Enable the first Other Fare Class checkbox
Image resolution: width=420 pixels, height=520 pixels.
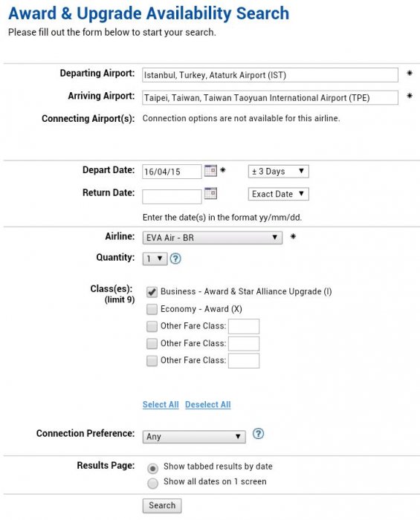click(152, 326)
